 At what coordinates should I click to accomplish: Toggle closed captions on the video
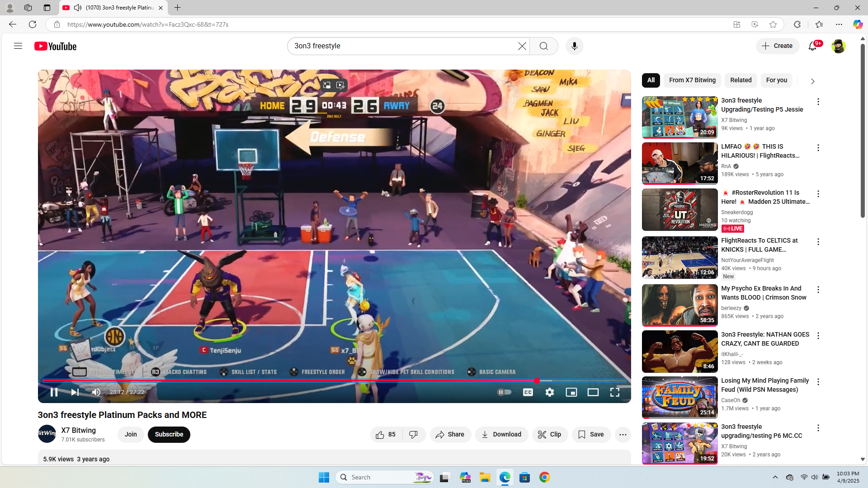point(528,392)
